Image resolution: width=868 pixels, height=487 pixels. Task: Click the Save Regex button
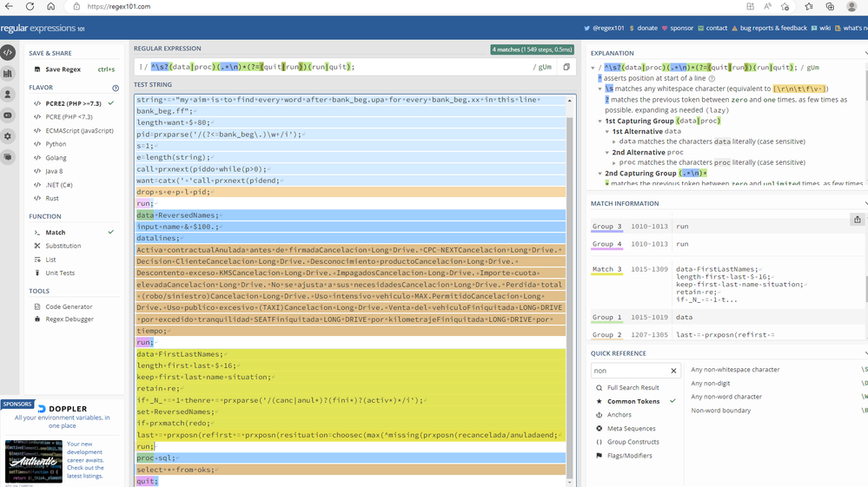point(63,69)
